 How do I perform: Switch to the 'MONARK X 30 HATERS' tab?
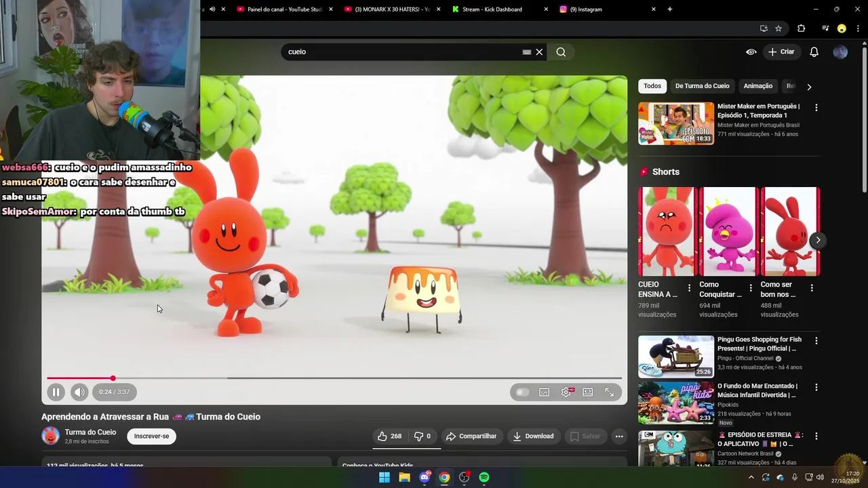tap(393, 9)
